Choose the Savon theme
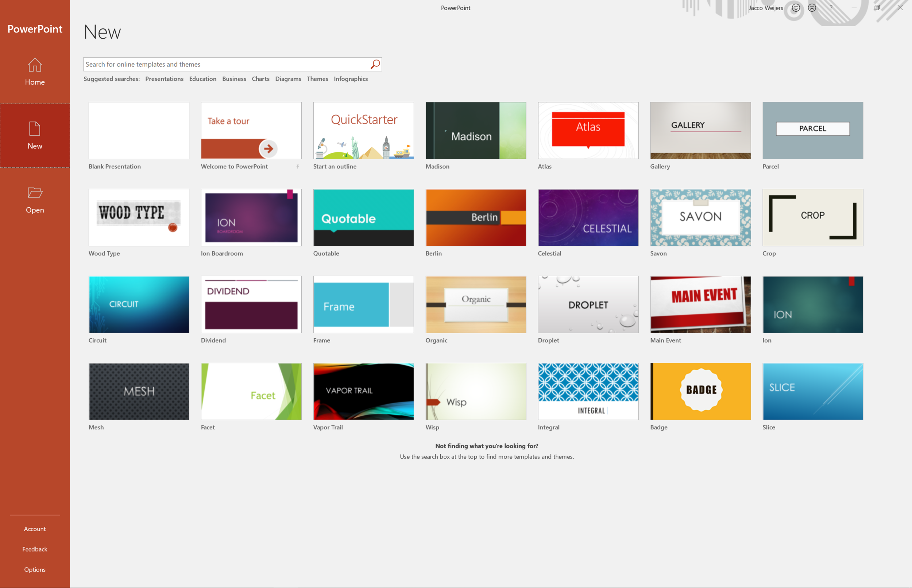 [700, 218]
